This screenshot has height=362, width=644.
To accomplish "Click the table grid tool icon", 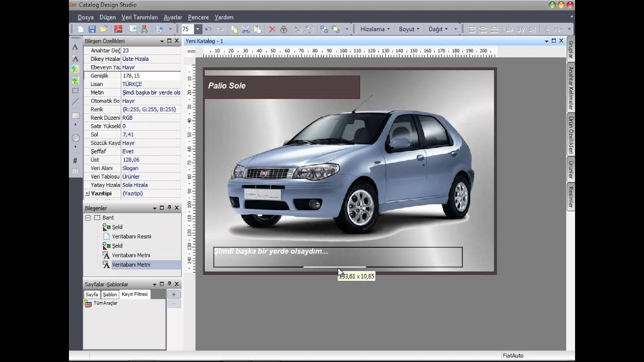I will click(x=75, y=171).
